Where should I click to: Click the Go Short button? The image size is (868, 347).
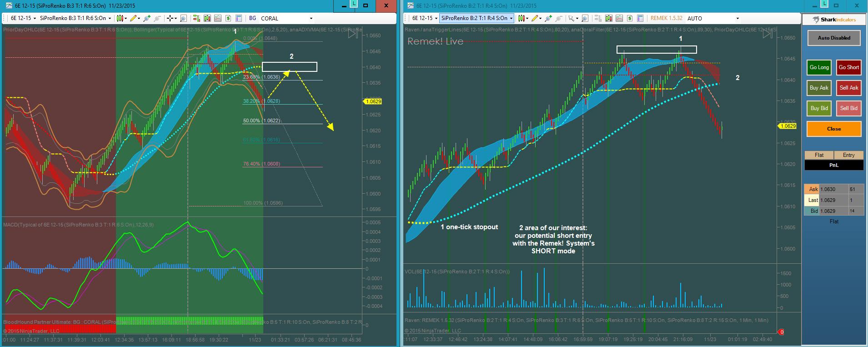(849, 67)
